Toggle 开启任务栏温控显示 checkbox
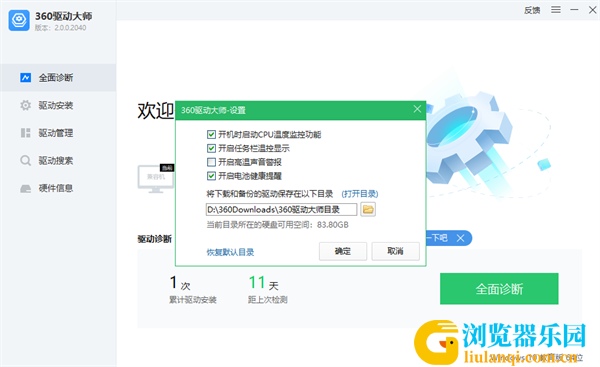600x367 pixels. click(x=211, y=148)
